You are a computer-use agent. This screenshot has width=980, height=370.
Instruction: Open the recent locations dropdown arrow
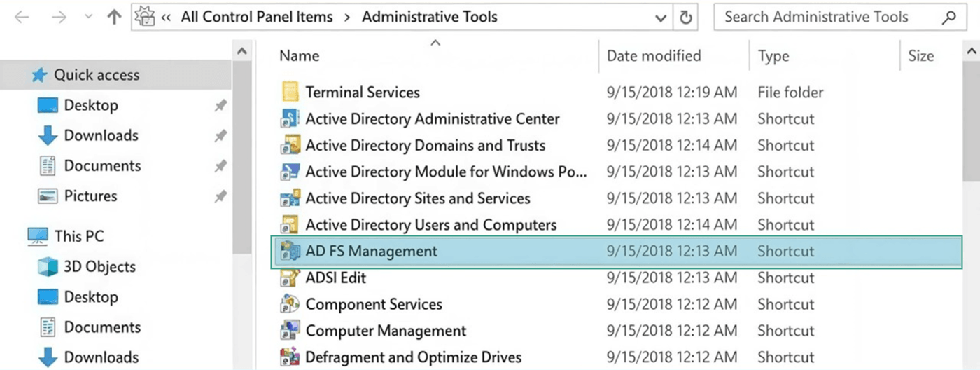pyautogui.click(x=88, y=18)
